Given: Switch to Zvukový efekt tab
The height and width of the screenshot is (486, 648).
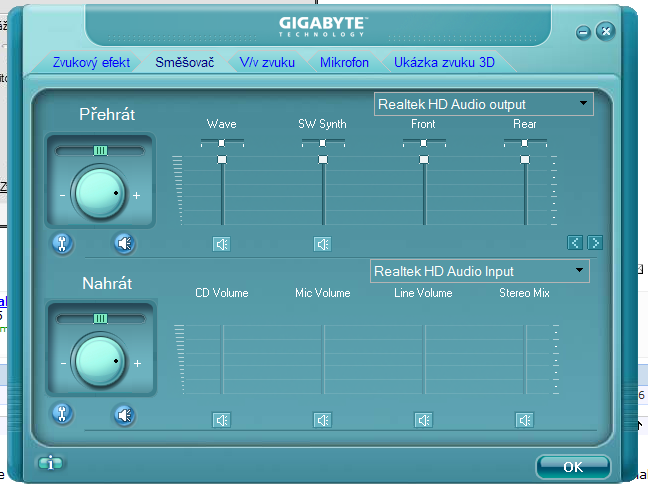Looking at the screenshot, I should (x=91, y=62).
